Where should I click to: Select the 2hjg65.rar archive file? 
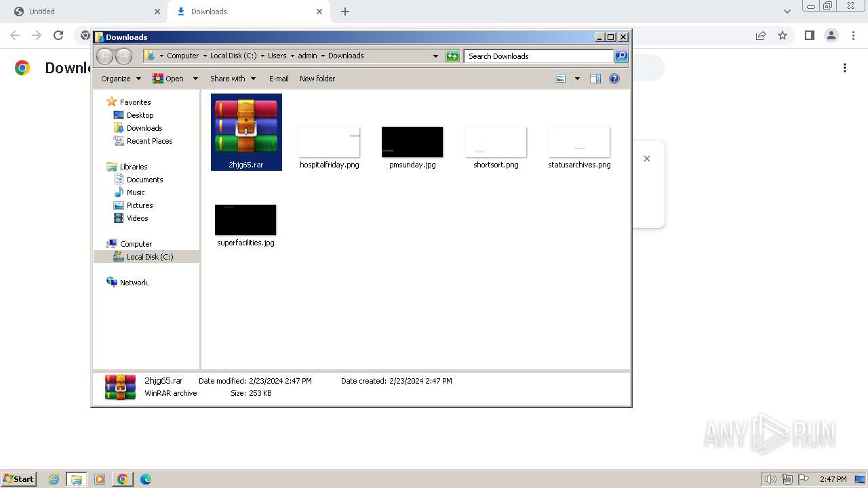tap(246, 132)
